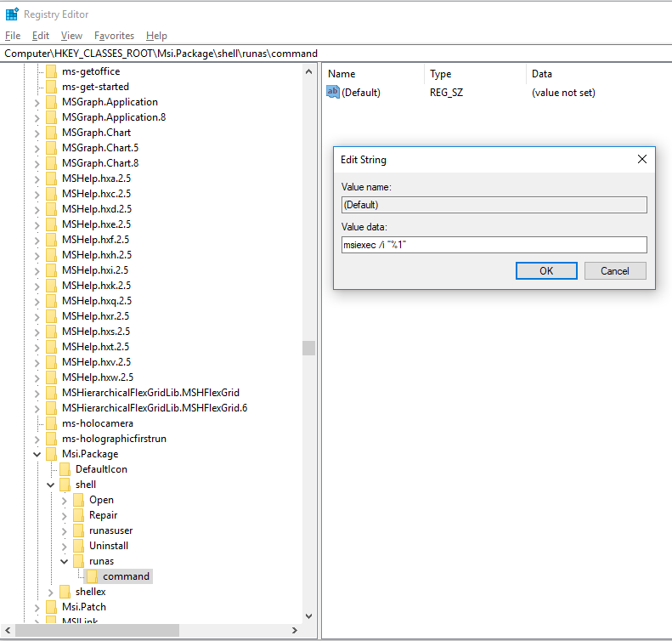Expand the Repair key node
Image resolution: width=672 pixels, height=641 pixels.
coord(64,515)
